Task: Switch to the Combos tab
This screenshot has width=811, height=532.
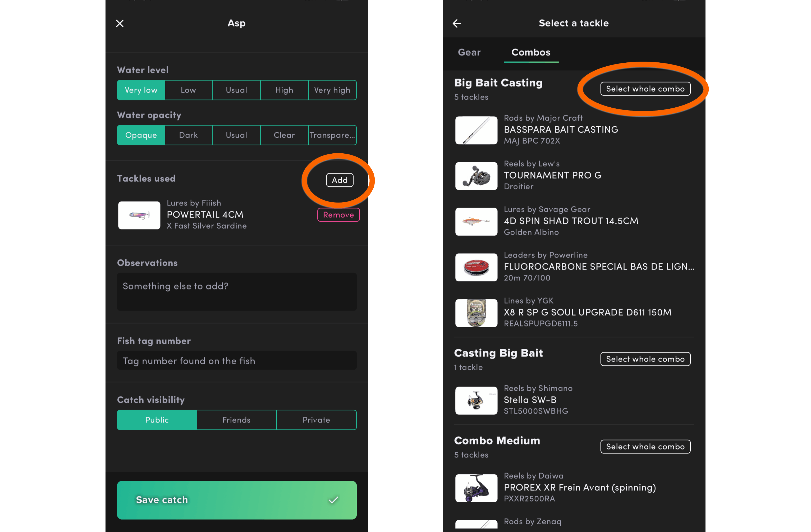Action: 531,52
